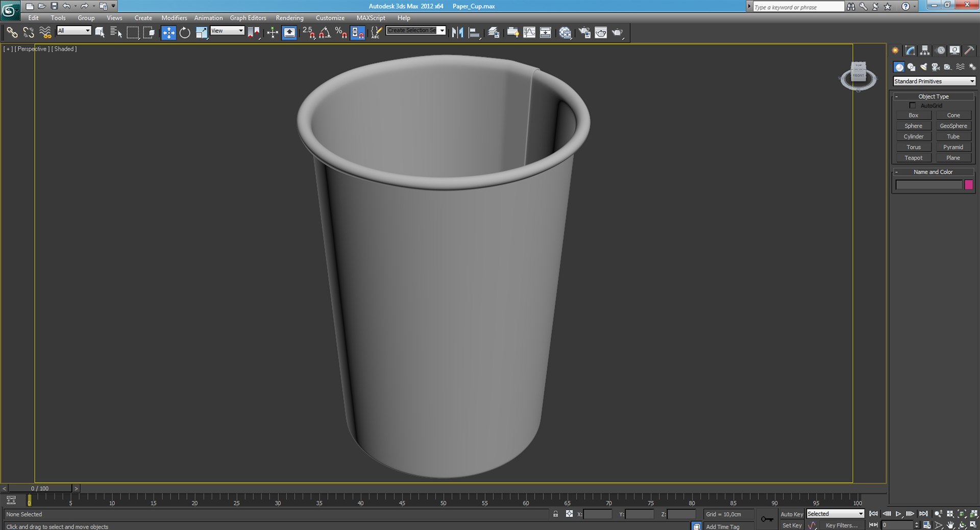Image resolution: width=980 pixels, height=530 pixels.
Task: Click Edit Named Selection Sets icon
Action: tap(376, 33)
